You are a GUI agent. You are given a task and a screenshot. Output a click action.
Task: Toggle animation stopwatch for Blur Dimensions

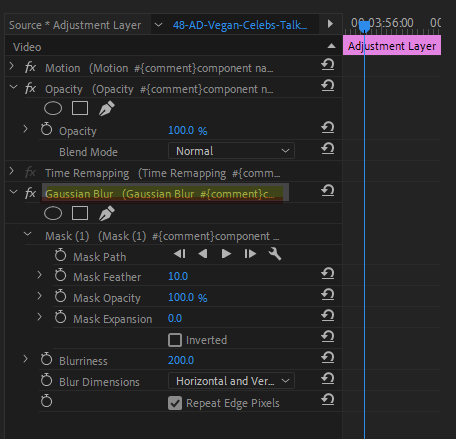point(46,380)
